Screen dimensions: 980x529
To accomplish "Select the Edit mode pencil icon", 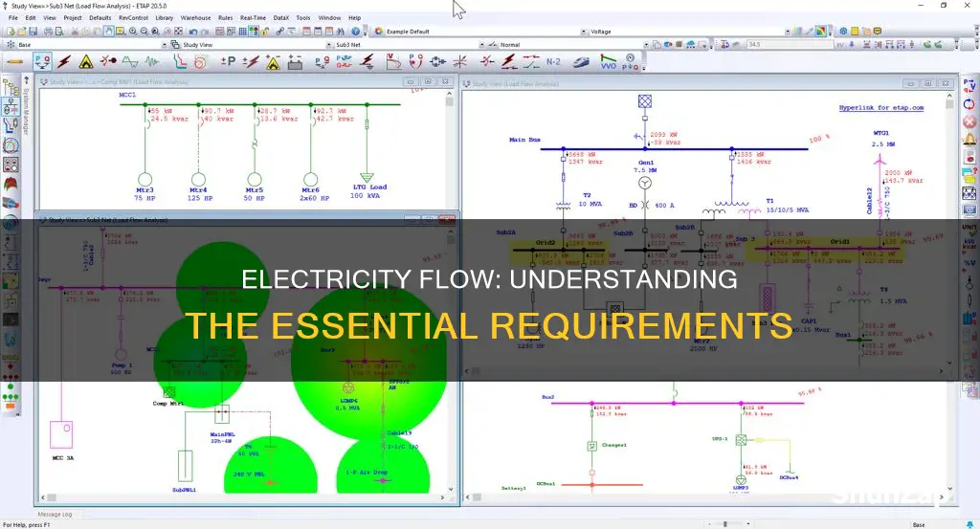I will [15, 62].
